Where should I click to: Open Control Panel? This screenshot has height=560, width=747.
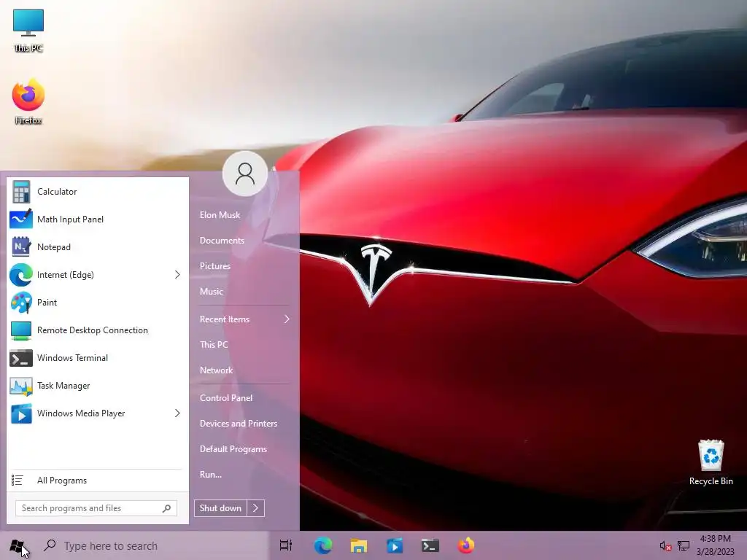tap(226, 397)
